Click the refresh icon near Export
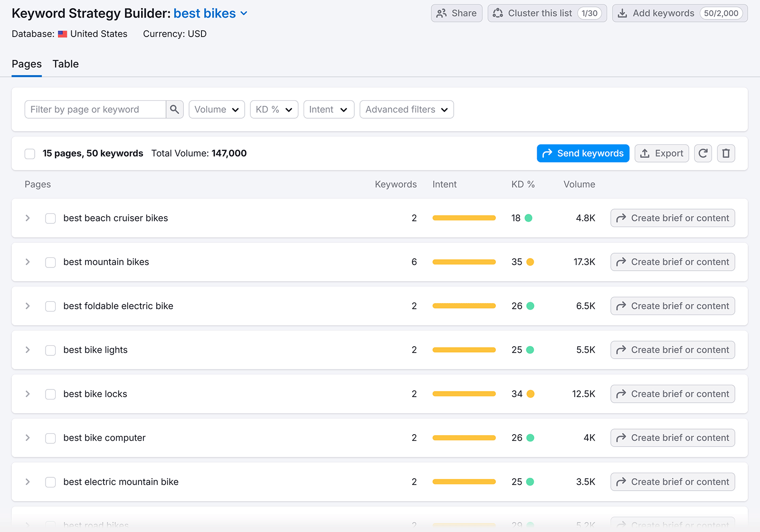 click(x=703, y=153)
